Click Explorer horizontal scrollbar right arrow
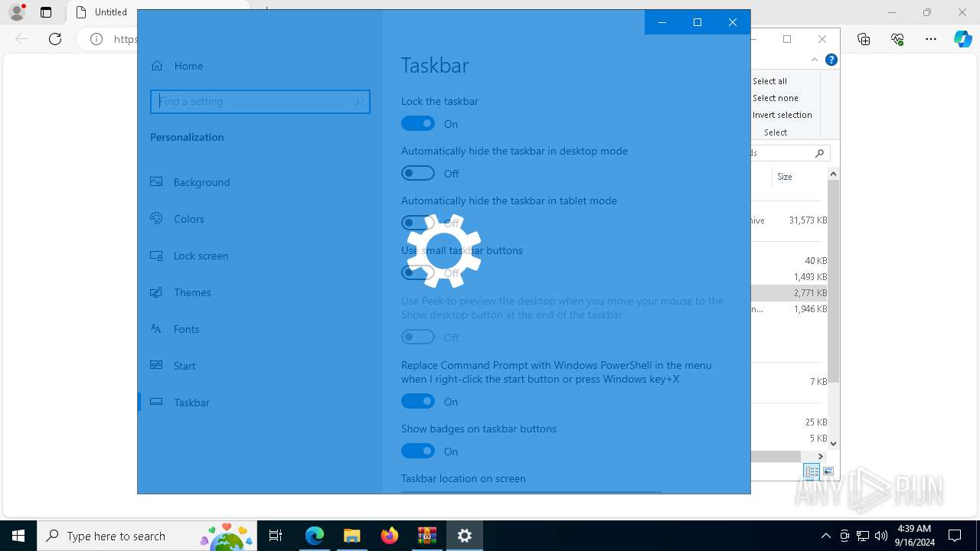Screen dimensions: 980x551 (x=821, y=456)
